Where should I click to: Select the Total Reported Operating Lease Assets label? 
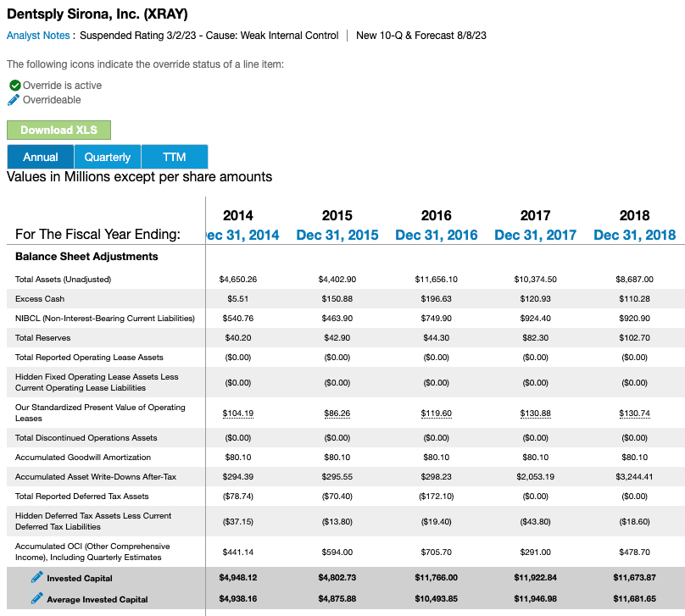click(89, 357)
